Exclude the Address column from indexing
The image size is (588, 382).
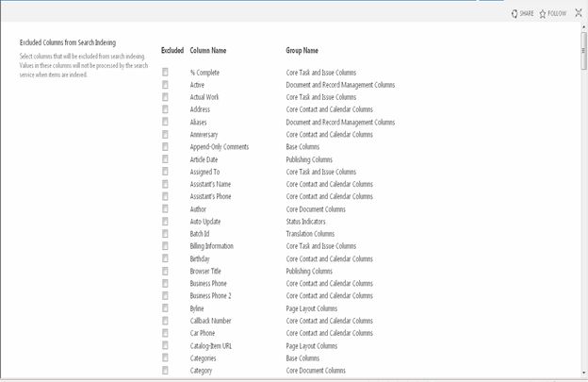pyautogui.click(x=165, y=109)
